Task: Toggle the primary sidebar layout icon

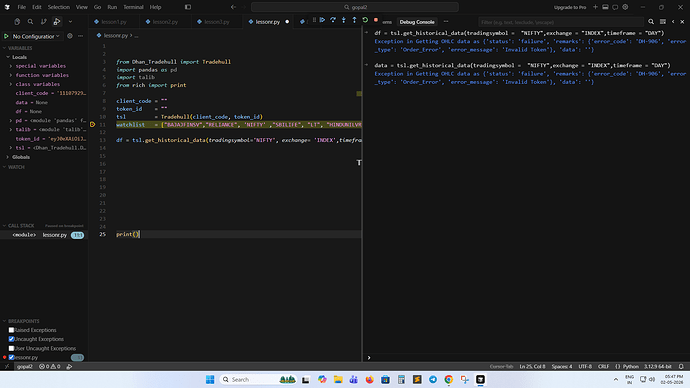Action: (188, 7)
